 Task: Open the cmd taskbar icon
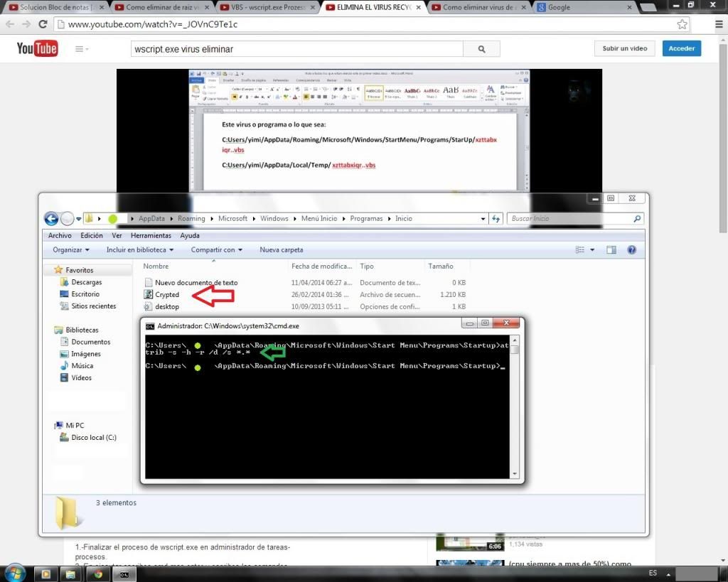124,574
